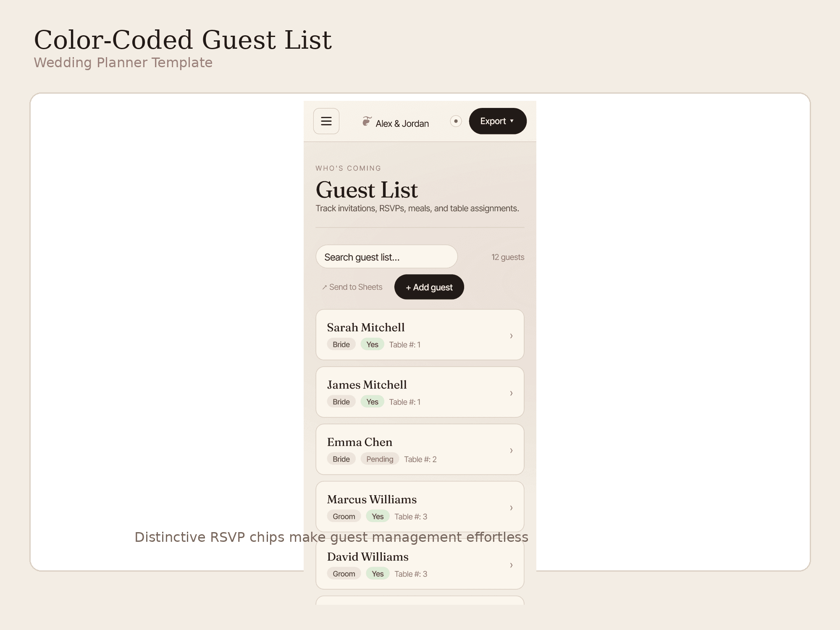Open David Williams's details chevron
The image size is (840, 630).
511,565
